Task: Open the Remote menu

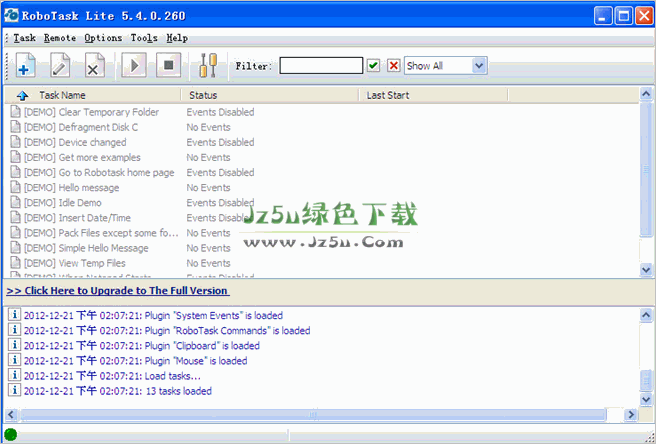Action: 60,38
